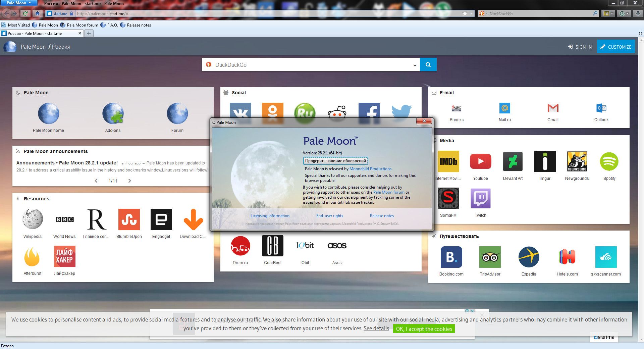Screen dimensions: 644x349
Task: Expand the search engine selector dropdown
Action: (415, 65)
